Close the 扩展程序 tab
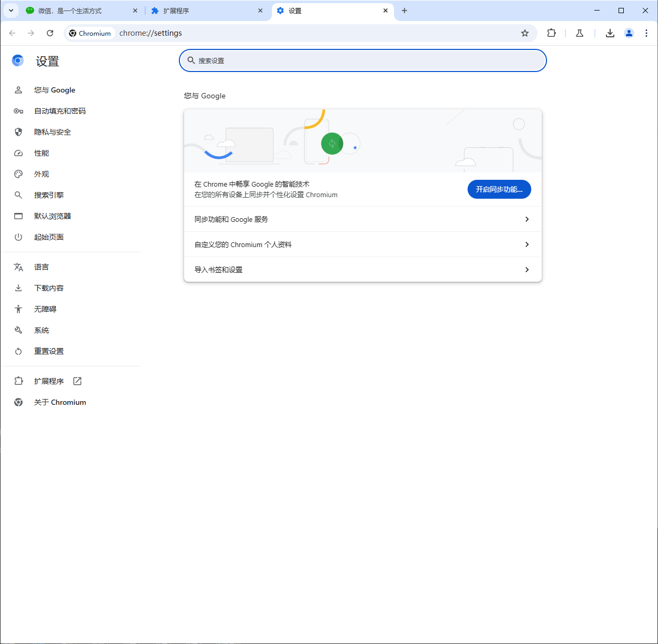This screenshot has width=658, height=644. click(x=260, y=11)
